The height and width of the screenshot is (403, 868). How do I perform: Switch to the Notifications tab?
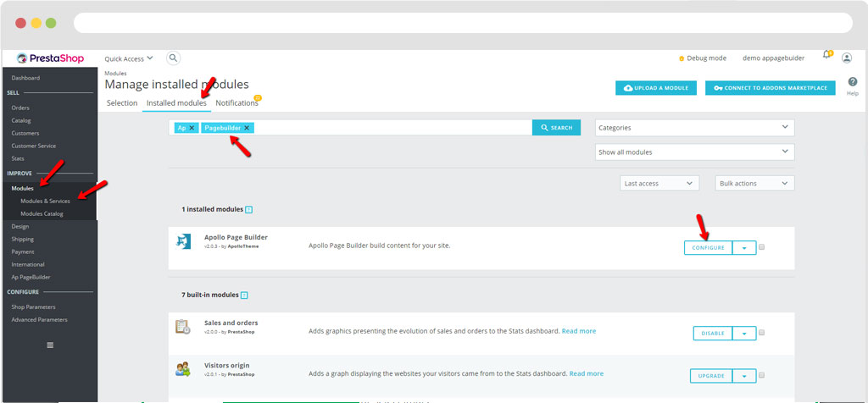click(237, 102)
